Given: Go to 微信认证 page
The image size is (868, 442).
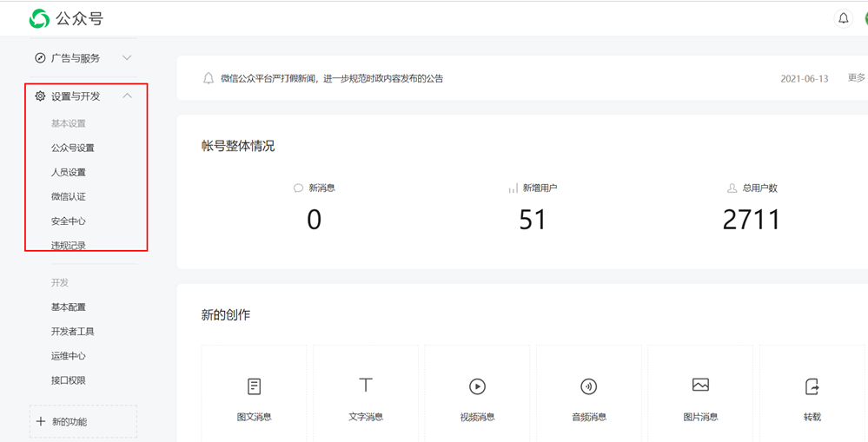Looking at the screenshot, I should [x=69, y=196].
